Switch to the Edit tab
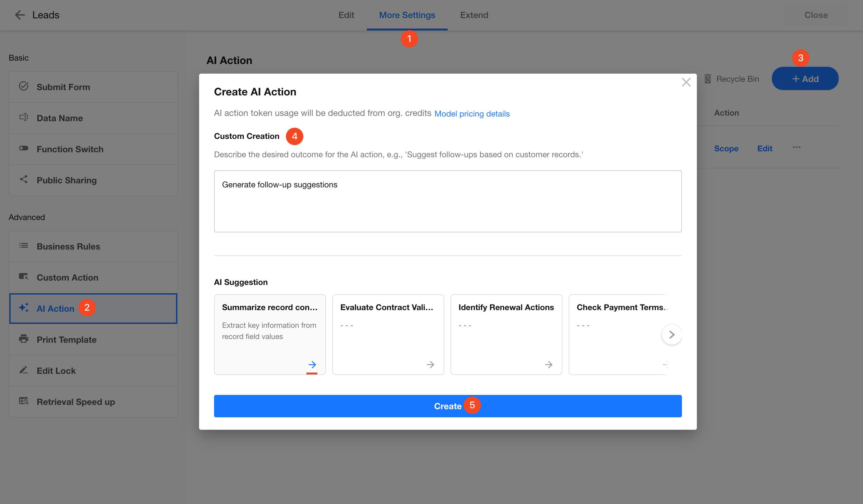This screenshot has width=863, height=504. (x=346, y=15)
